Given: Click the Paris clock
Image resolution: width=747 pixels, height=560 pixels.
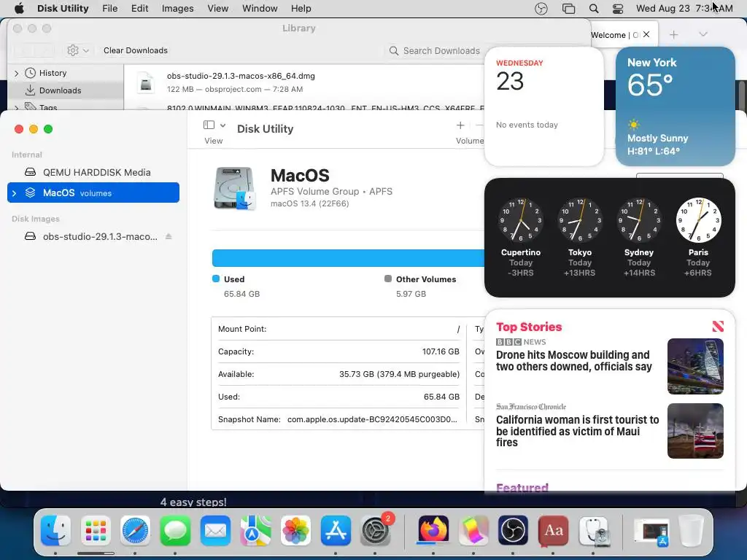Looking at the screenshot, I should pyautogui.click(x=698, y=220).
